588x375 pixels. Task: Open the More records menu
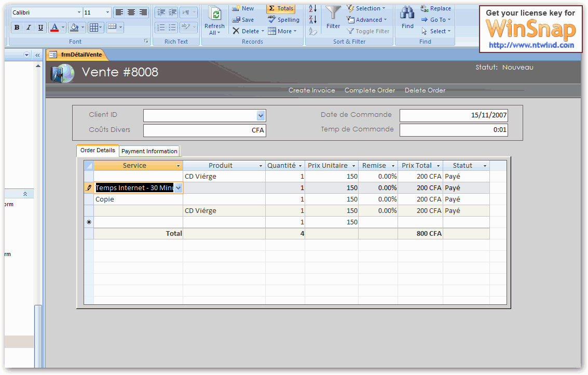click(282, 31)
